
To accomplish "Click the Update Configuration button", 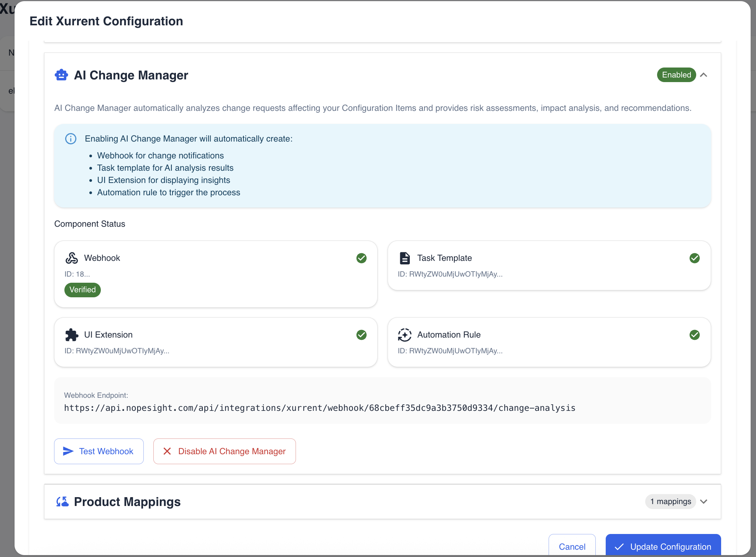I will pyautogui.click(x=663, y=546).
